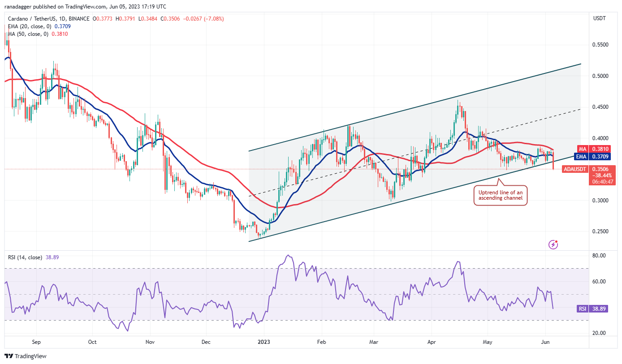Click the Sep label on time axis

point(36,342)
